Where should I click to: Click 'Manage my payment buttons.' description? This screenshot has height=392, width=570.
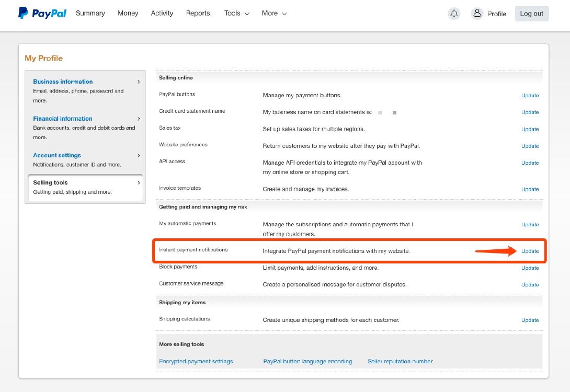click(302, 95)
